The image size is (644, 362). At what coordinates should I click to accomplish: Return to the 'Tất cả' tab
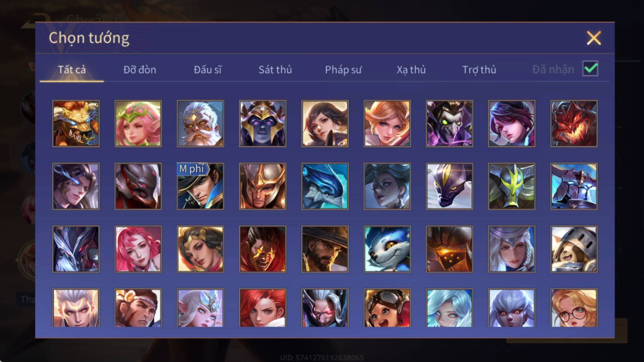coord(72,69)
